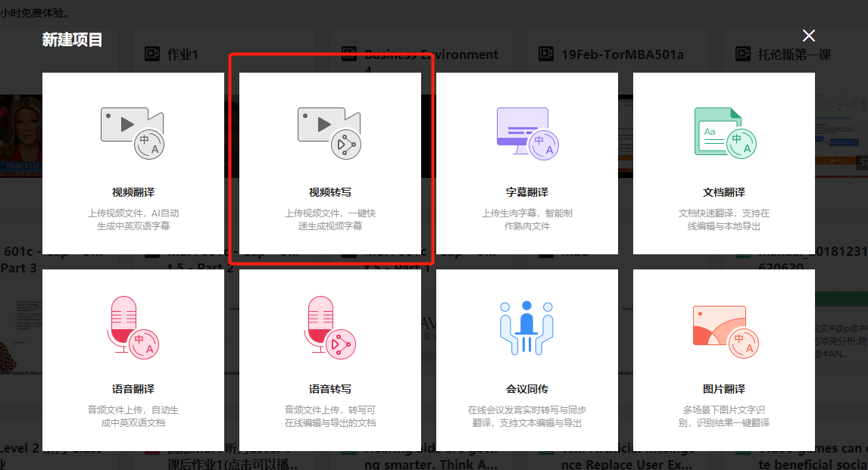
Task: Select the 字幕翻译 title text
Action: point(527,192)
